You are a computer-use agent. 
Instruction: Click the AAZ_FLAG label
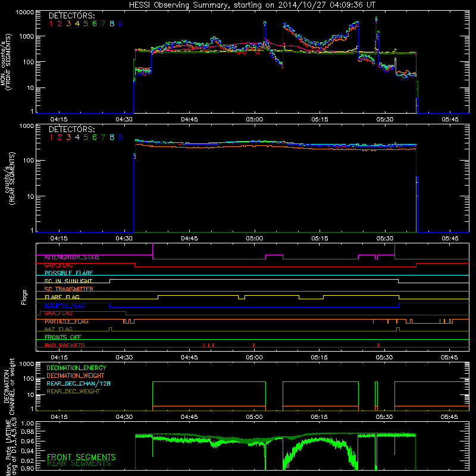(58, 330)
